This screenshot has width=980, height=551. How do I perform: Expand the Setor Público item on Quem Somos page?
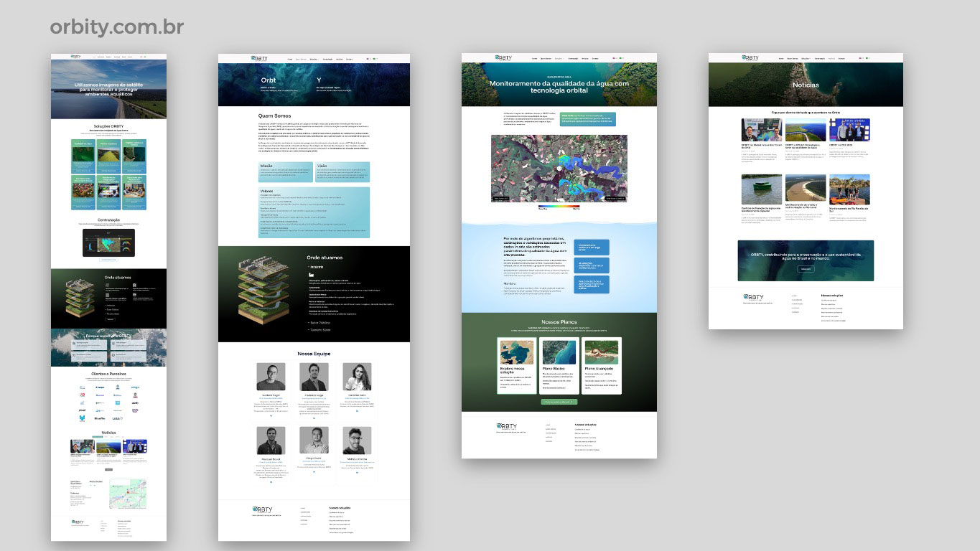(x=319, y=323)
